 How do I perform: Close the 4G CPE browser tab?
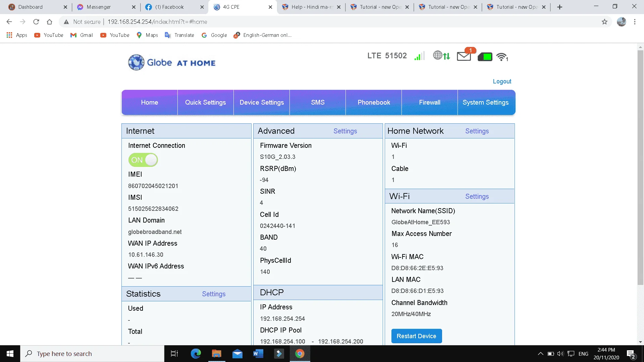click(270, 7)
